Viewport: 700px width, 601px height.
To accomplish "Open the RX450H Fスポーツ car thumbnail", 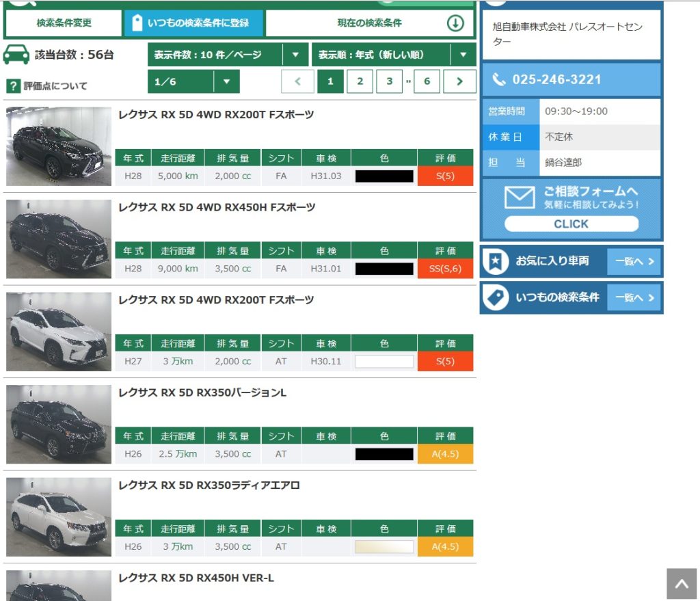I will click(59, 239).
